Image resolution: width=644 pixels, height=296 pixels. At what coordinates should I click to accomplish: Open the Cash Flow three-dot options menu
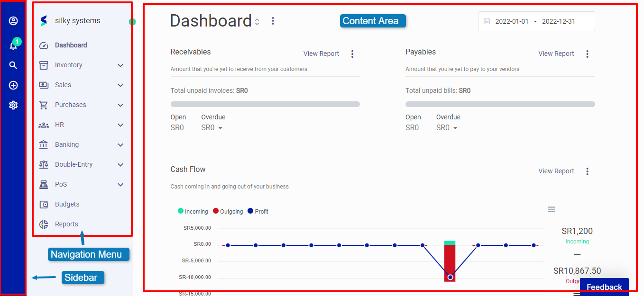click(587, 171)
